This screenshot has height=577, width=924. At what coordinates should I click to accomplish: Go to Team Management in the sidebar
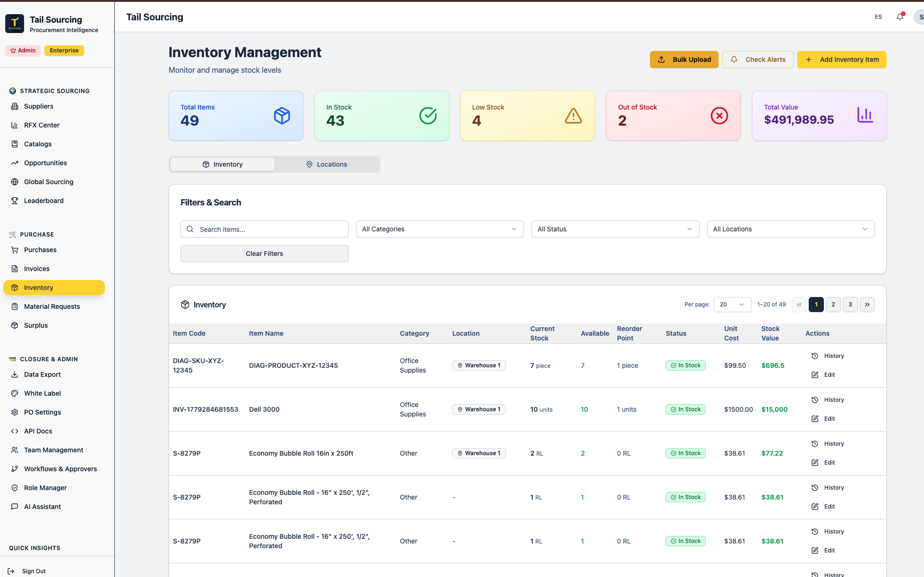(x=54, y=450)
